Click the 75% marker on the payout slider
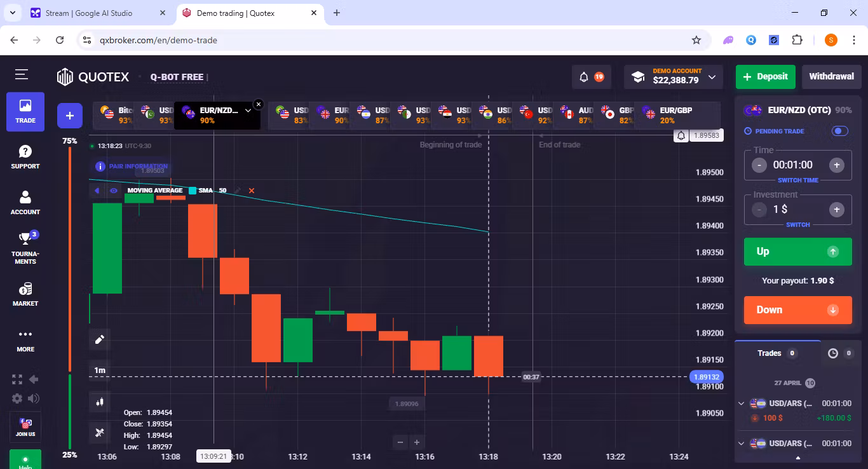Viewport: 868px width, 469px height. (x=69, y=141)
